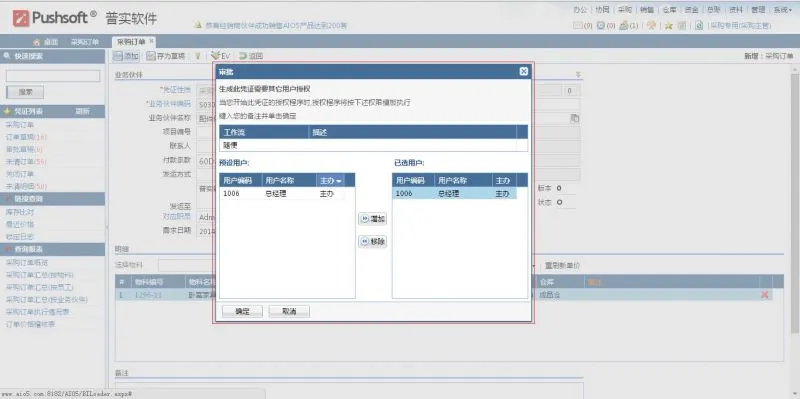Select highlighted 1006 row in 已选用户 list

454,193
